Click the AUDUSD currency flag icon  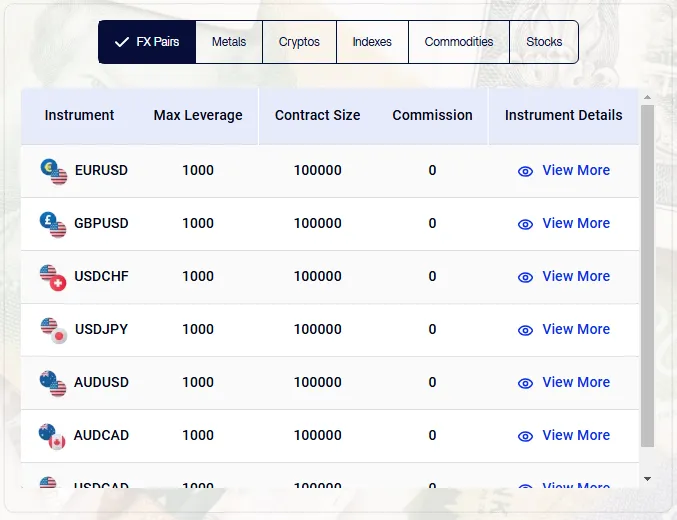click(x=53, y=383)
